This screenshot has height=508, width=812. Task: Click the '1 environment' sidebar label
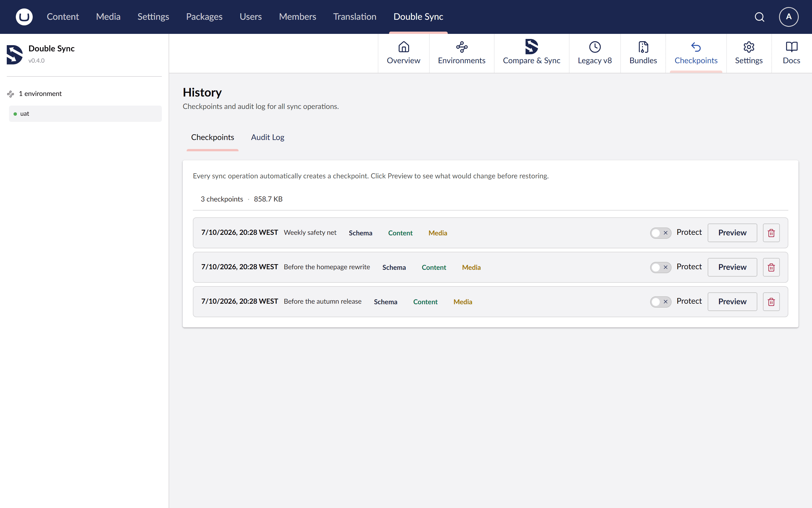[40, 94]
